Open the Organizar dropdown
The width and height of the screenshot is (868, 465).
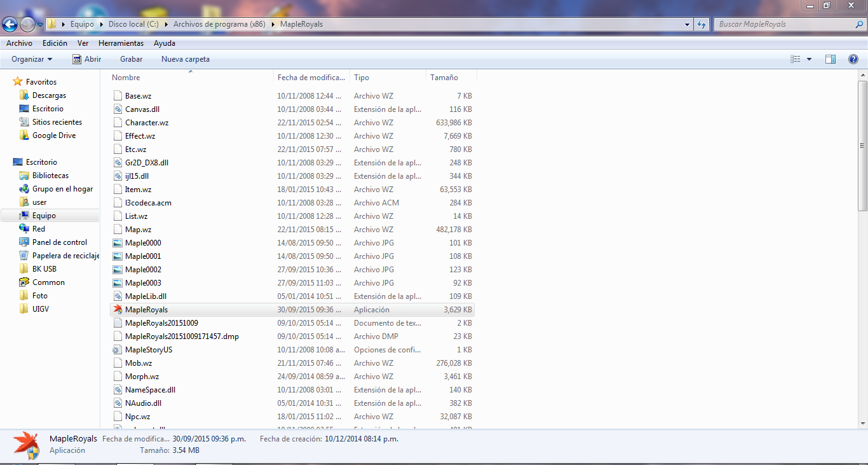pos(32,59)
